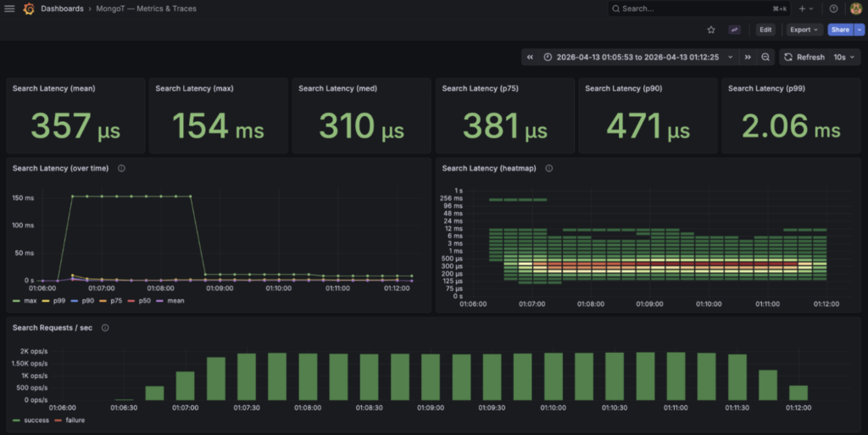Show info icon for Search Requests panel
868x435 pixels.
pos(105,327)
